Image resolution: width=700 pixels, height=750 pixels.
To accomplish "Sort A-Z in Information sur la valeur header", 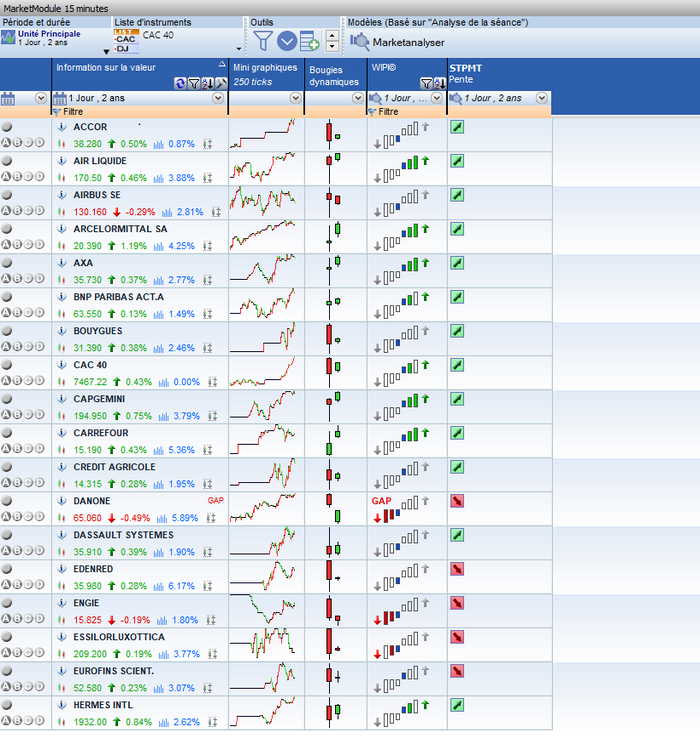I will [x=207, y=83].
